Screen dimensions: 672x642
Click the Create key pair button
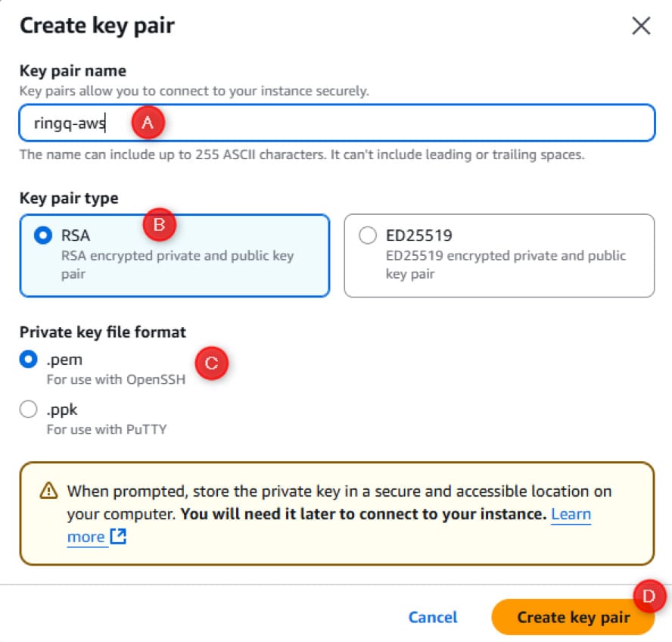click(572, 617)
